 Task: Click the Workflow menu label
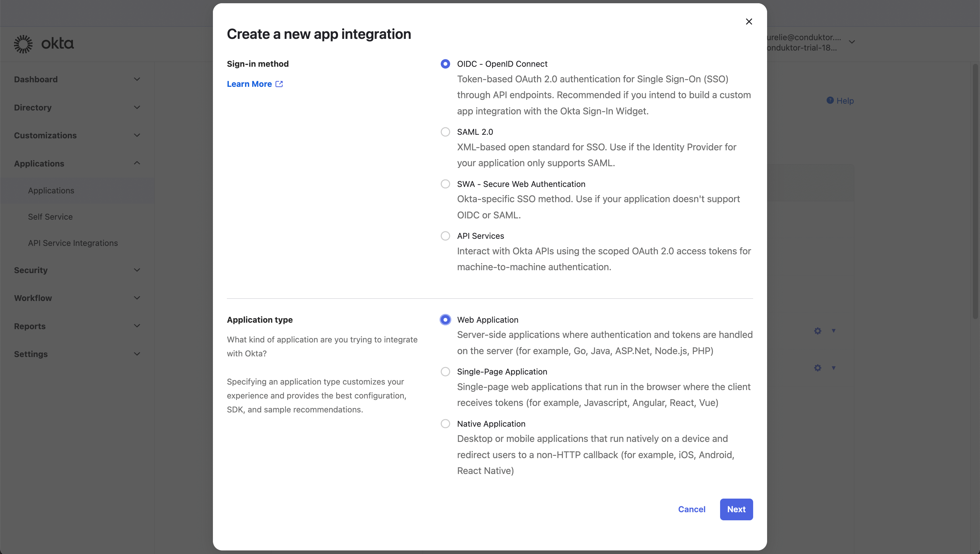33,298
